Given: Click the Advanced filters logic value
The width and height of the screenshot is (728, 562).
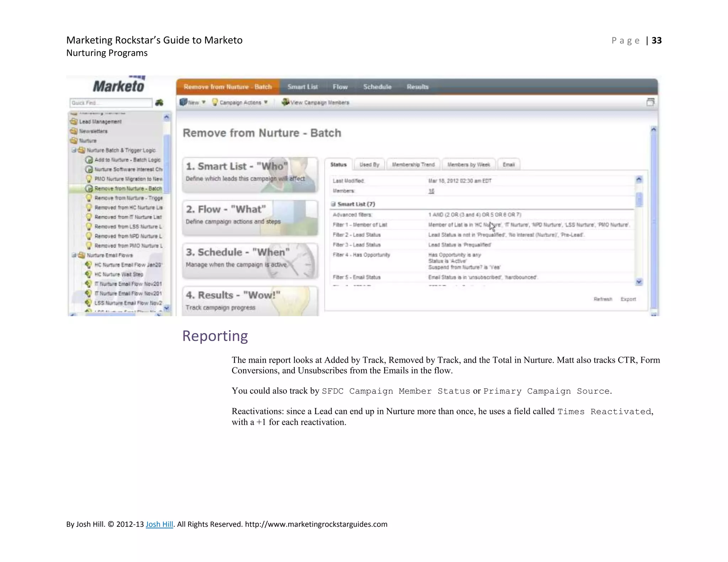Looking at the screenshot, I should [475, 215].
